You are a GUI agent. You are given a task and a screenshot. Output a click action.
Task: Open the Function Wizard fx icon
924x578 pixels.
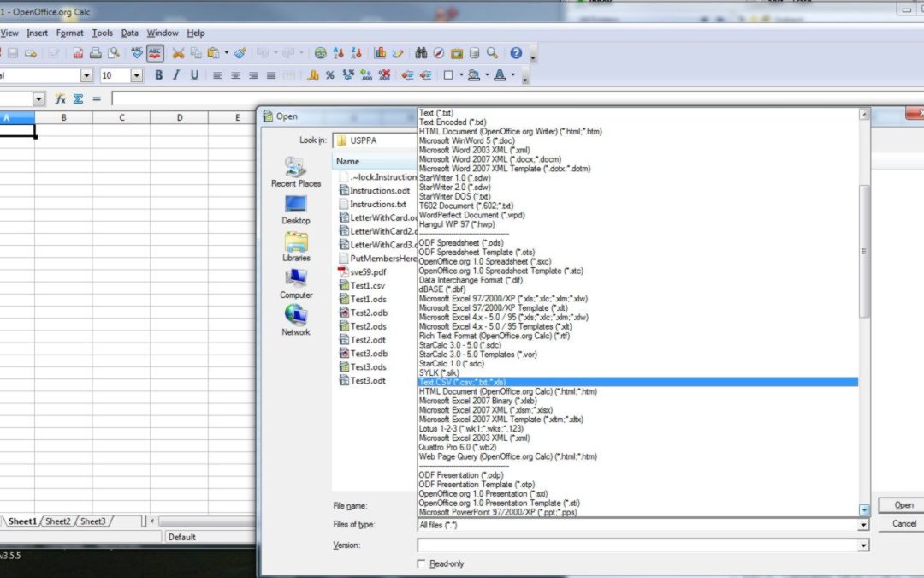click(61, 99)
